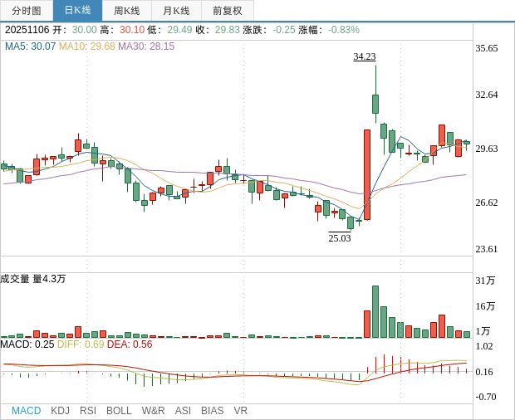Click the DIFF: 0.69 value
The image size is (515, 420).
click(x=81, y=344)
